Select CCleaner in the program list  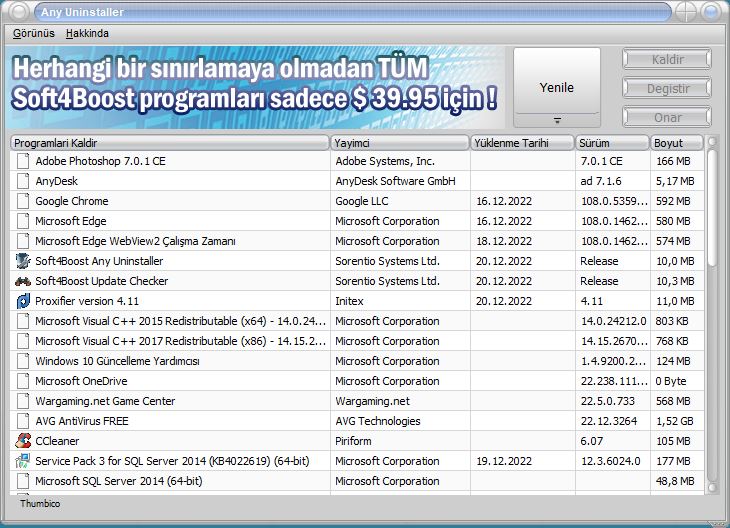pos(57,441)
